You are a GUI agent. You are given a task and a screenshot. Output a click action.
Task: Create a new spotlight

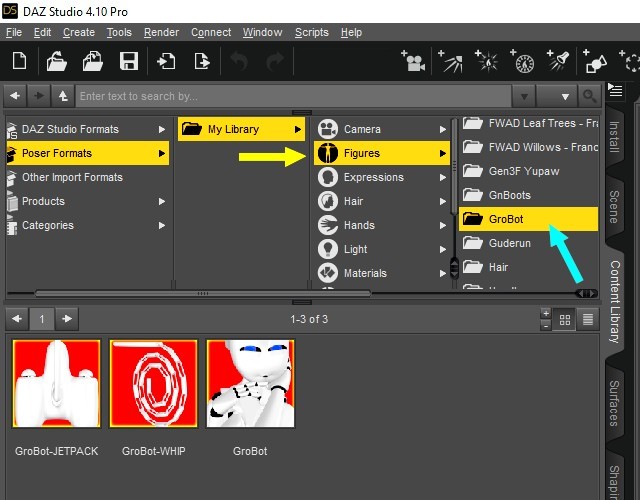tap(558, 60)
